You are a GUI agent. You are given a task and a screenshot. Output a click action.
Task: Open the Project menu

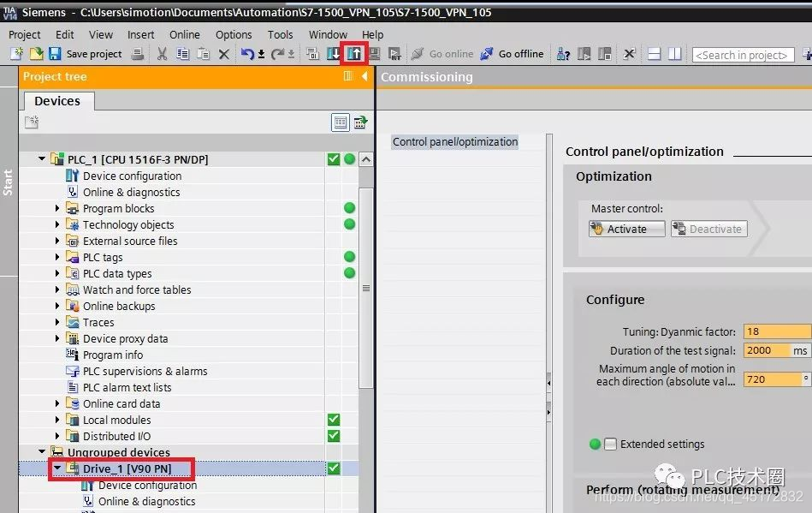coord(24,35)
